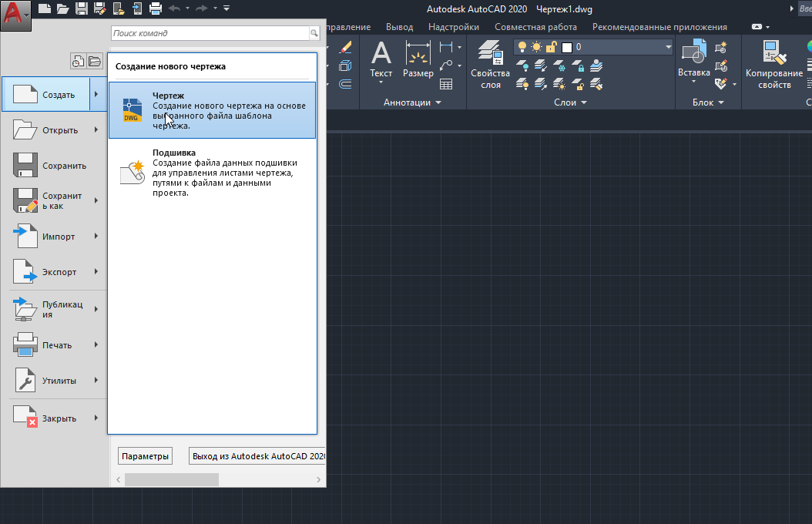Click the Plot printer icon in quick access toolbar

click(x=156, y=8)
